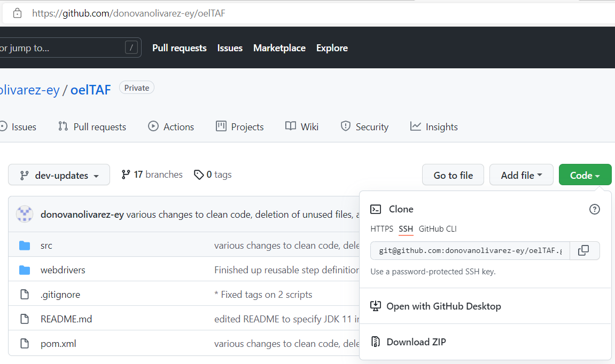The height and width of the screenshot is (364, 615).
Task: Open 'Finished up reusable step definition' commit
Action: tap(287, 270)
